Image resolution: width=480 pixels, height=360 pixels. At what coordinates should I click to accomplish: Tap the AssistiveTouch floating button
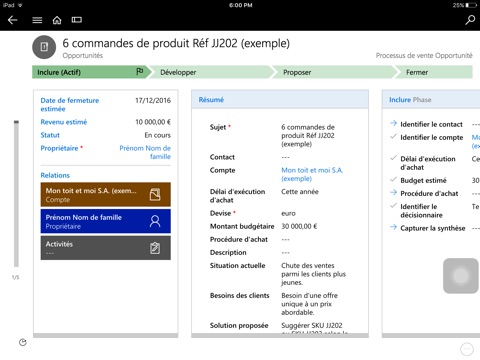coord(461,276)
